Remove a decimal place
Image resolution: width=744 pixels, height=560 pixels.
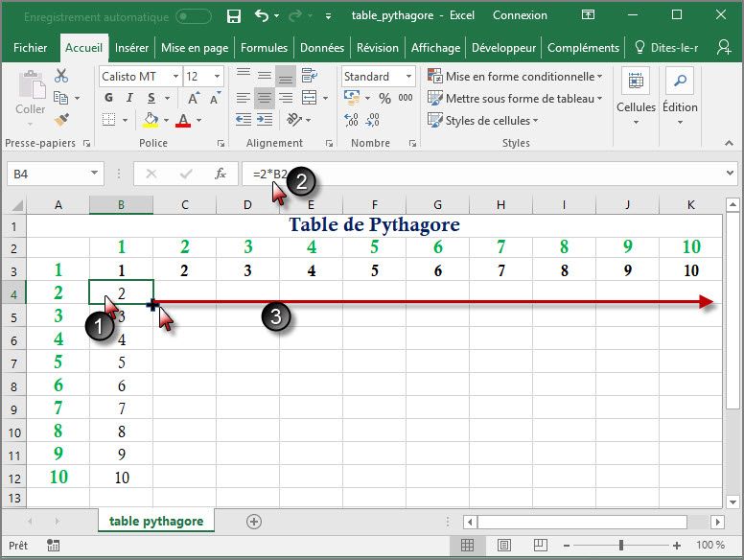(372, 120)
